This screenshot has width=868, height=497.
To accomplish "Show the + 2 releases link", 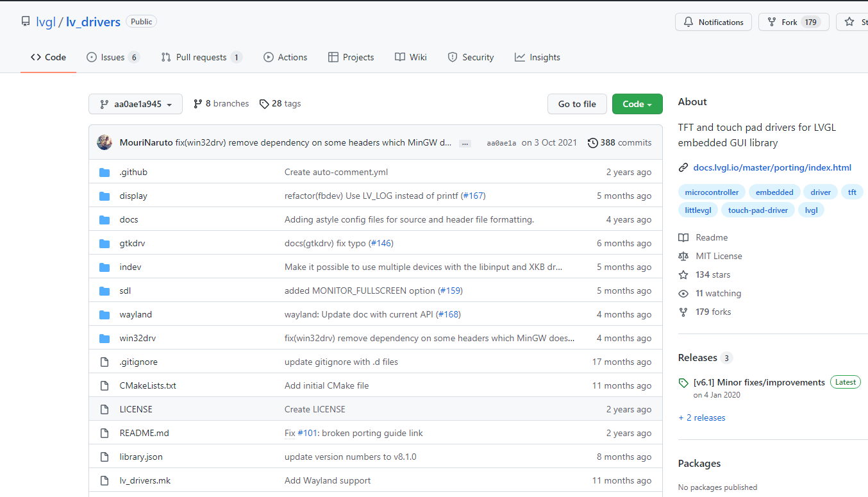I will pyautogui.click(x=701, y=417).
